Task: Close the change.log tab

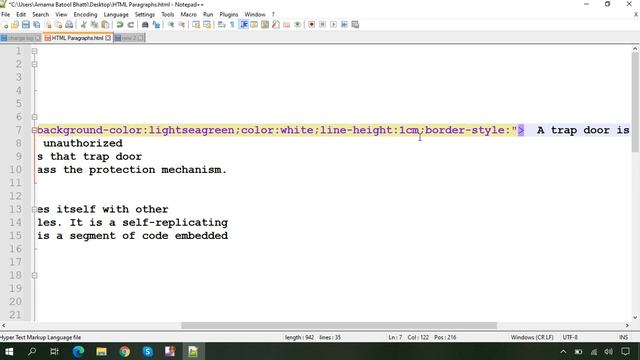Action: tap(38, 38)
